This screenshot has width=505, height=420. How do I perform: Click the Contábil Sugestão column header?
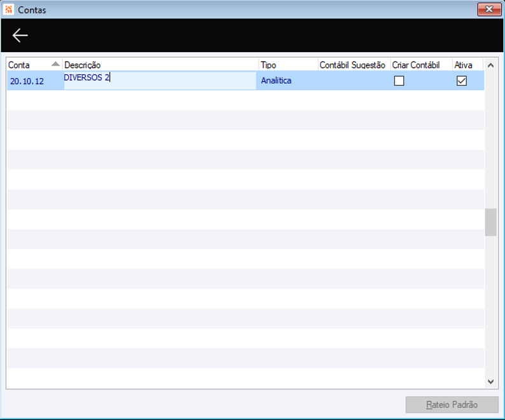(x=354, y=65)
